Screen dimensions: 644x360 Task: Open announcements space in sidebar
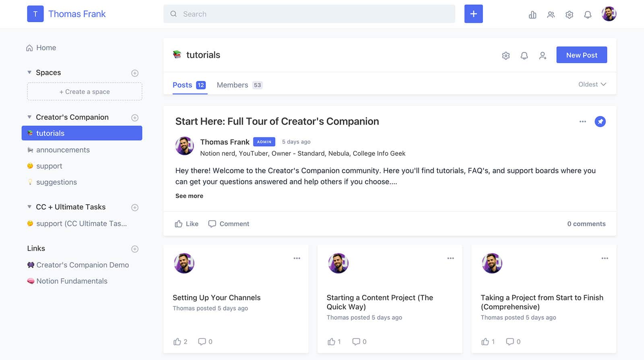(63, 150)
